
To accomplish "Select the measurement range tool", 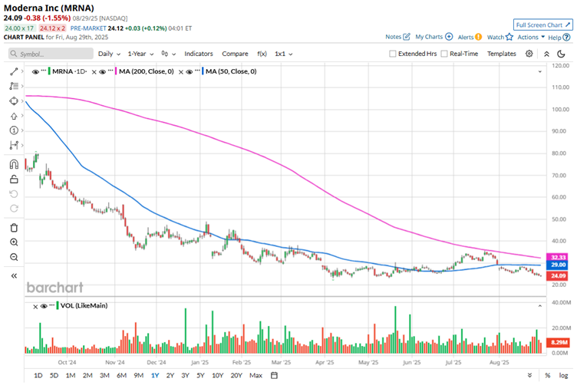I will pyautogui.click(x=14, y=145).
